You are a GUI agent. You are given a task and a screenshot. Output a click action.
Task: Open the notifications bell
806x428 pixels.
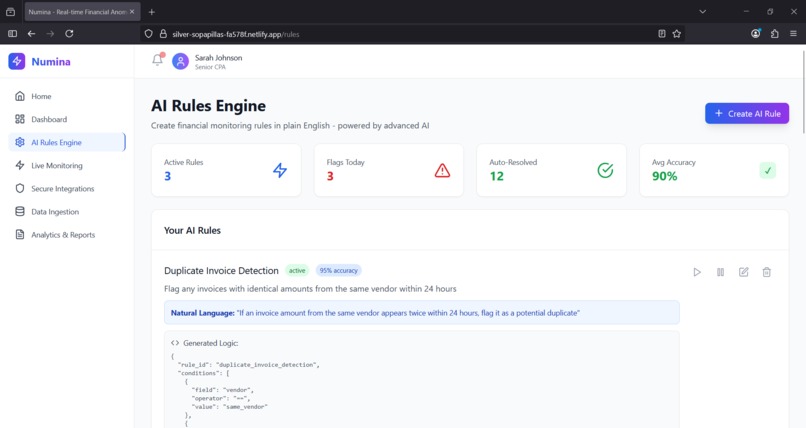coord(157,60)
